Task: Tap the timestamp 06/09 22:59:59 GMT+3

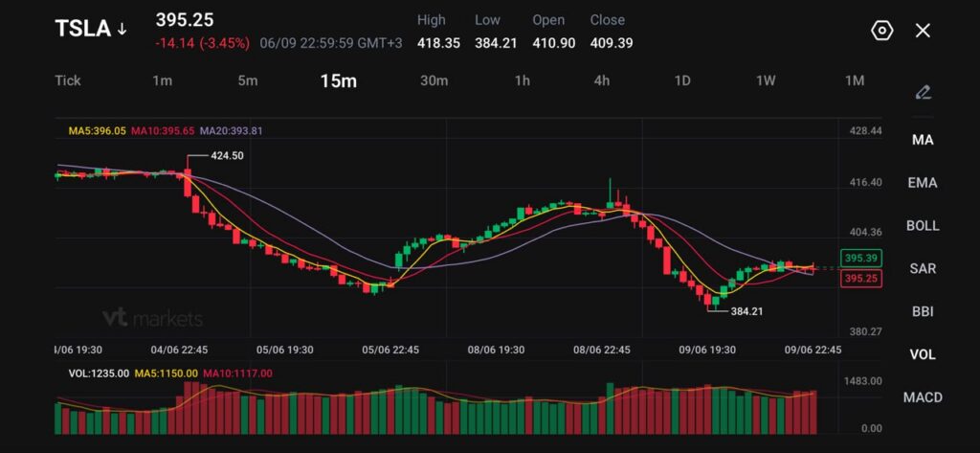Action: [331, 43]
